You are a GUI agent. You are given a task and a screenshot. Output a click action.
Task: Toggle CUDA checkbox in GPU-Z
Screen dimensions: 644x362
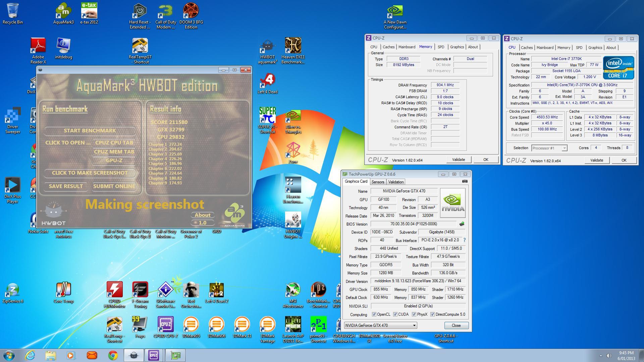click(395, 314)
